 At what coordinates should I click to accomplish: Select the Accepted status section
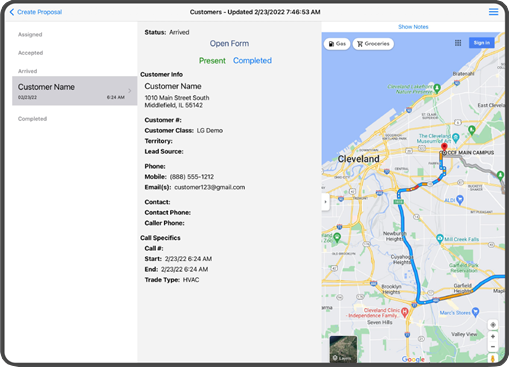click(30, 53)
